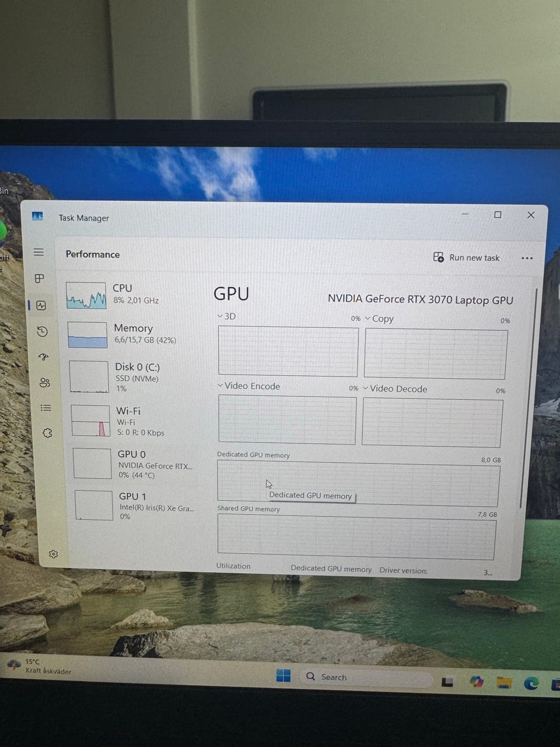Screen dimensions: 560x747
Task: Open Task View from the taskbar
Action: (x=448, y=682)
